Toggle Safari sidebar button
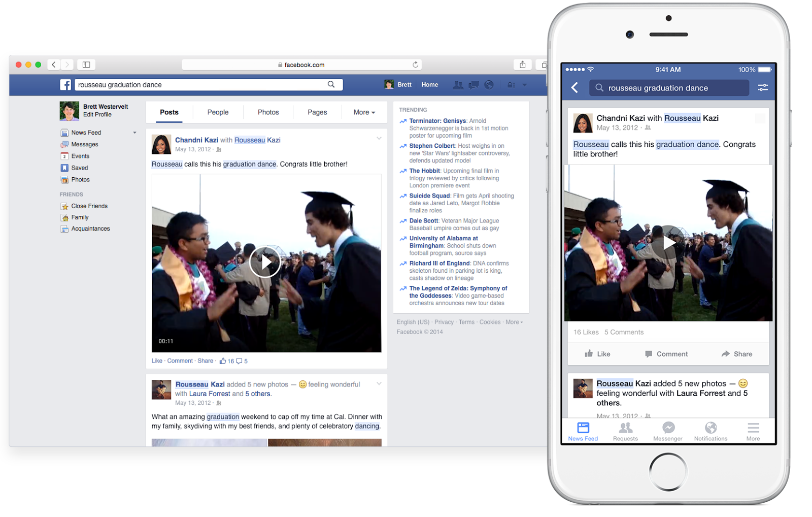Screen dimensions: 812x517 [x=86, y=64]
